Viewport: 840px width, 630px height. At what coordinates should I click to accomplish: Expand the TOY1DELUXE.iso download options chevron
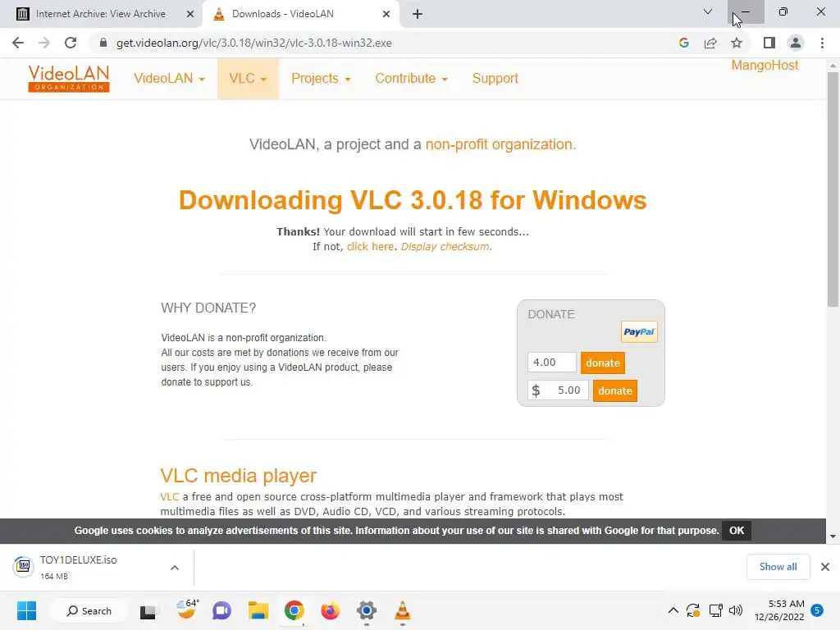pyautogui.click(x=175, y=568)
